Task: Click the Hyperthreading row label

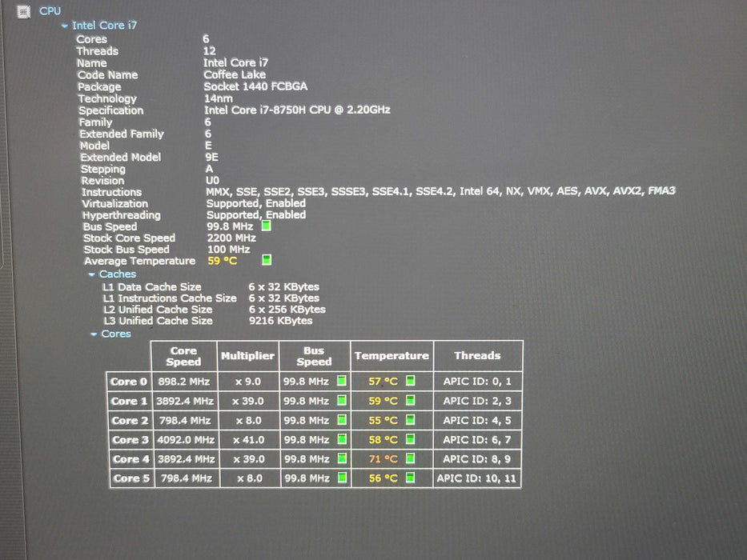Action: pyautogui.click(x=122, y=215)
